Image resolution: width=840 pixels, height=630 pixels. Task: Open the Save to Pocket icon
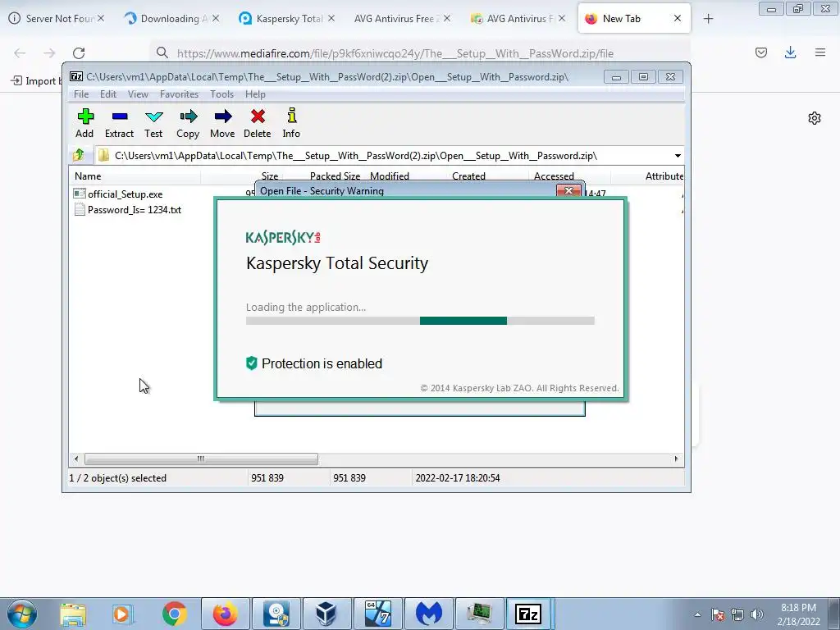pos(761,52)
